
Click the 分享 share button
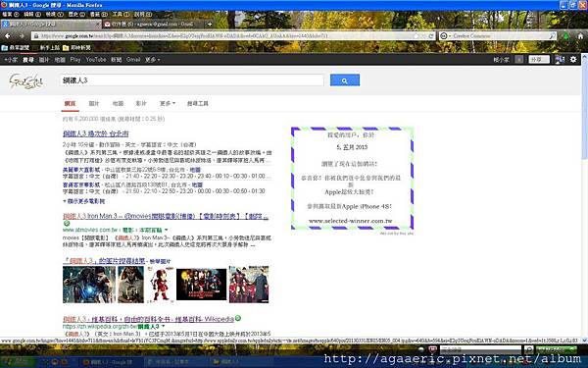tap(539, 60)
